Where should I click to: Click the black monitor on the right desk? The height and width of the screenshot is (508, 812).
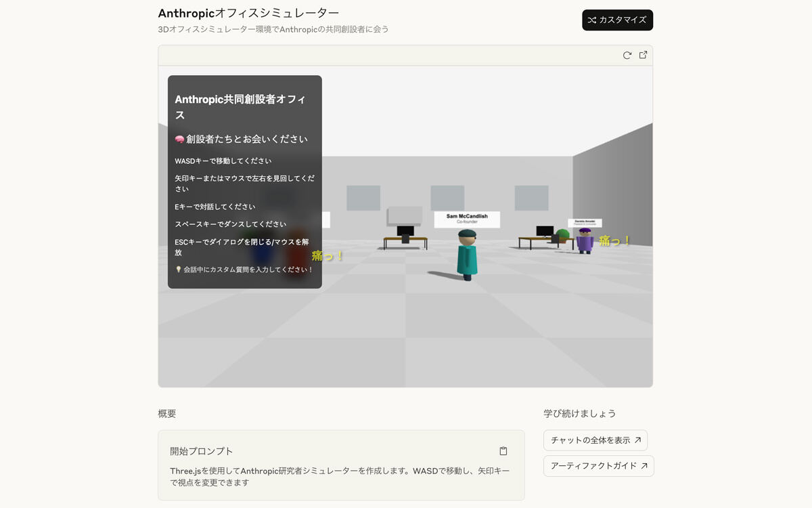(545, 231)
